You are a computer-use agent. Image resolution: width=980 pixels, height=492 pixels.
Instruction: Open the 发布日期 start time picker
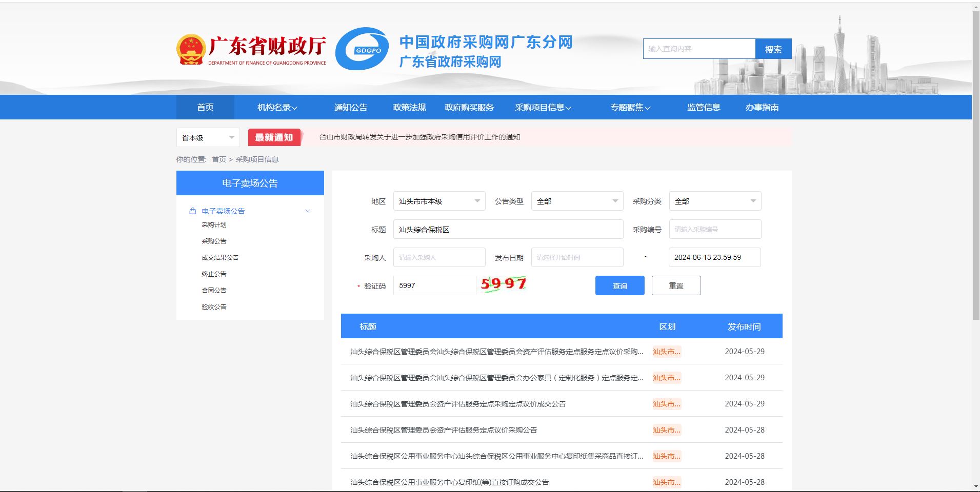tap(577, 258)
